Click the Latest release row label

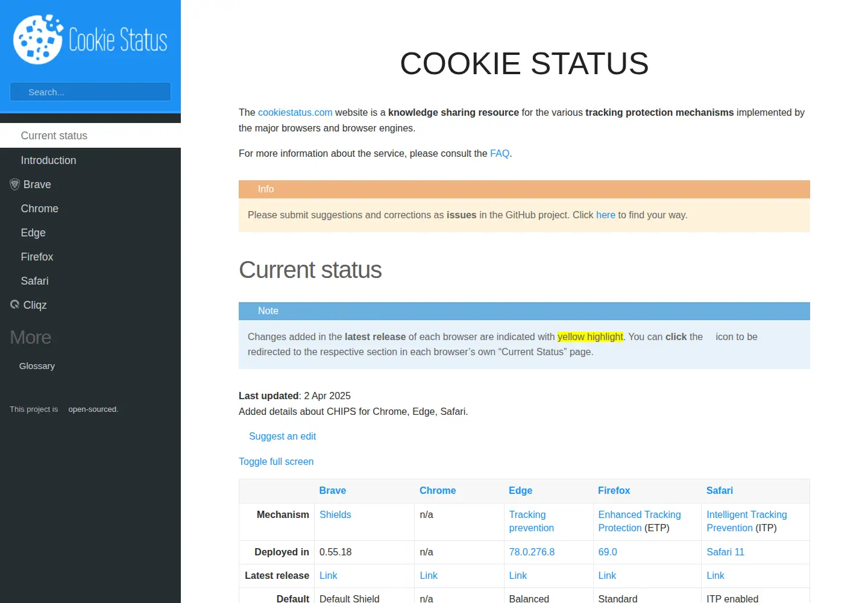[277, 575]
